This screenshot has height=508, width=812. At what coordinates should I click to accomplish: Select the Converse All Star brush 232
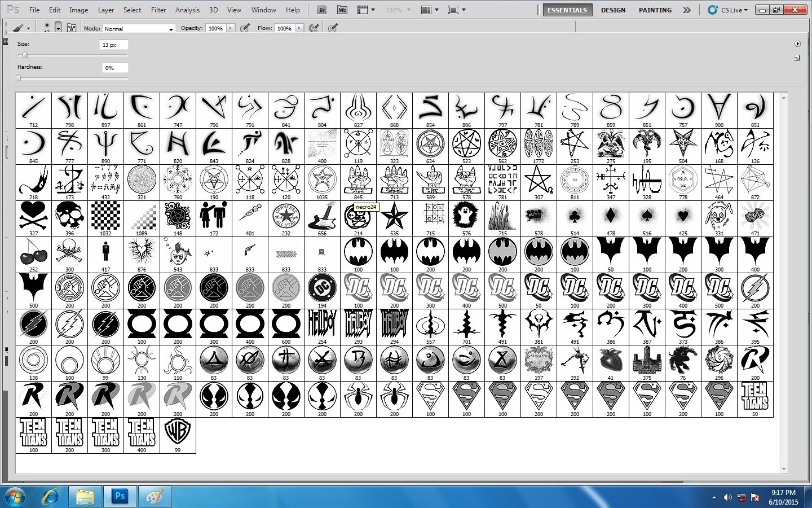click(x=286, y=218)
